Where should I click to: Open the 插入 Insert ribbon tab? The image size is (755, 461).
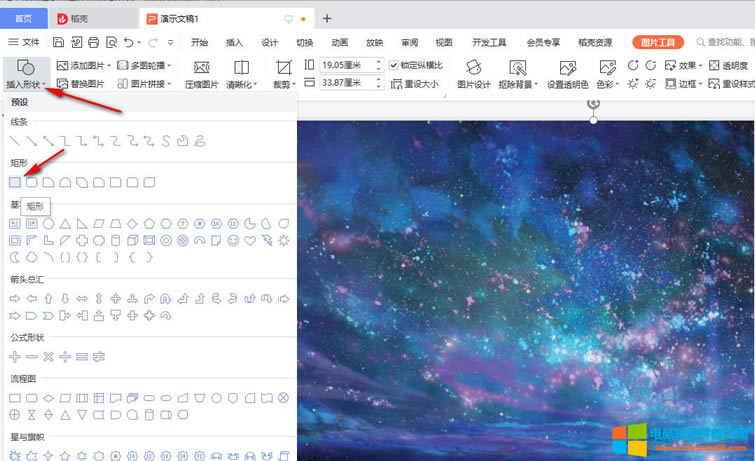[x=234, y=42]
